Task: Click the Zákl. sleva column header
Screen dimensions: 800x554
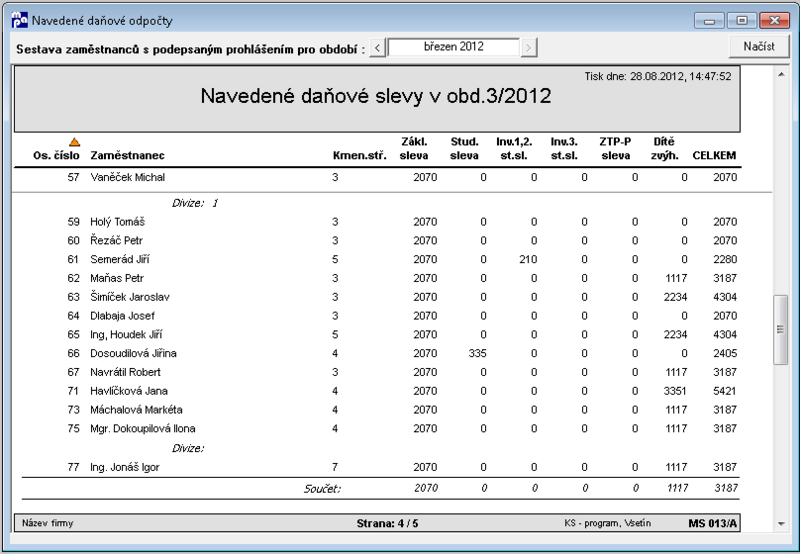Action: 414,148
